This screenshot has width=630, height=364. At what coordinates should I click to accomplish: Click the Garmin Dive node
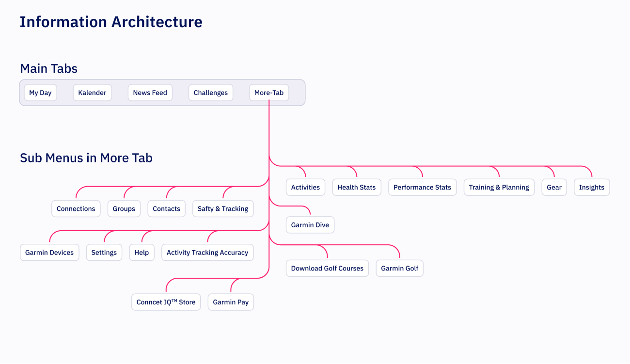tap(310, 225)
